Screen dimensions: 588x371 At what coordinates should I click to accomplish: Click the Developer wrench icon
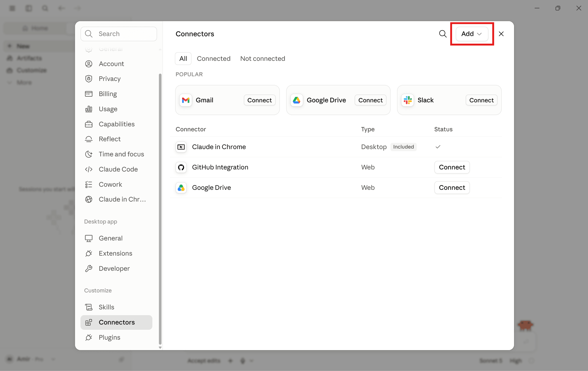(x=89, y=268)
